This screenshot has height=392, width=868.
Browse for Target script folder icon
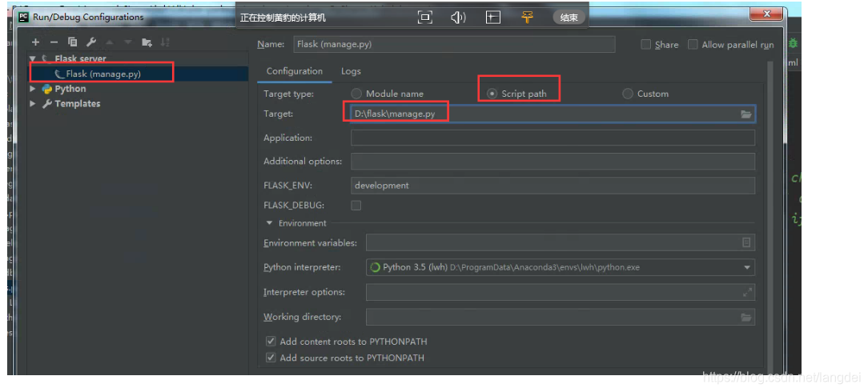[746, 114]
